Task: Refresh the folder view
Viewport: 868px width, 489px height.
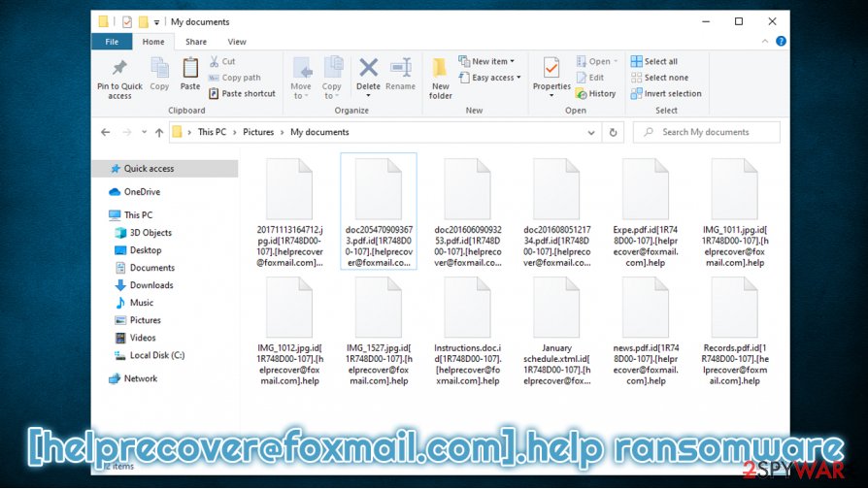Action: point(613,133)
